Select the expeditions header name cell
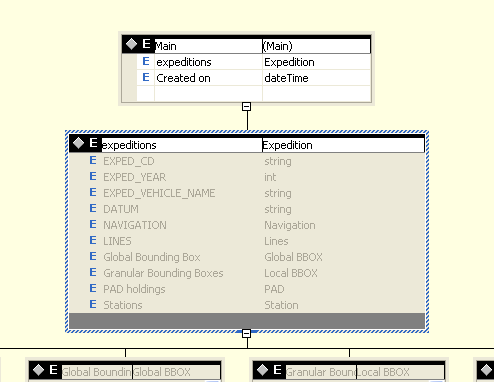This screenshot has width=494, height=382. click(182, 145)
